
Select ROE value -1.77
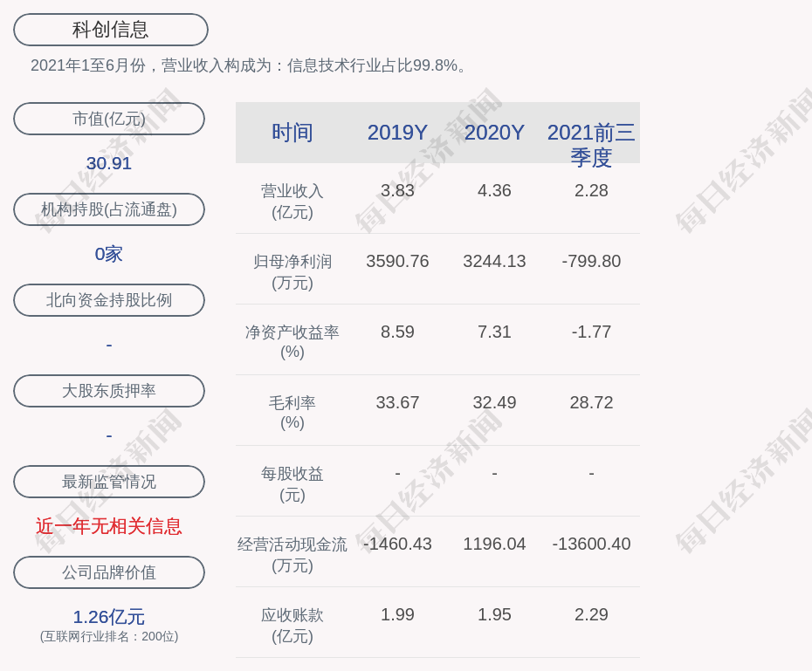[591, 332]
